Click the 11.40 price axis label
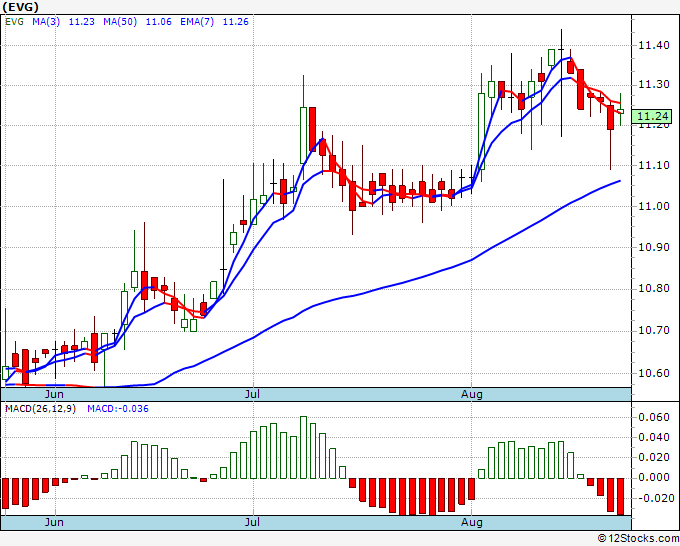This screenshot has height=546, width=680. 653,45
